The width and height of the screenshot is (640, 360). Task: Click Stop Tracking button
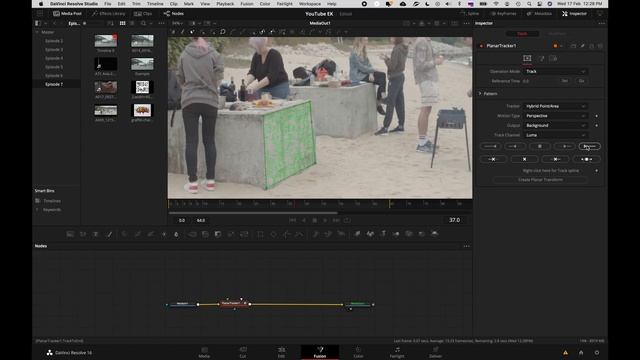click(540, 146)
